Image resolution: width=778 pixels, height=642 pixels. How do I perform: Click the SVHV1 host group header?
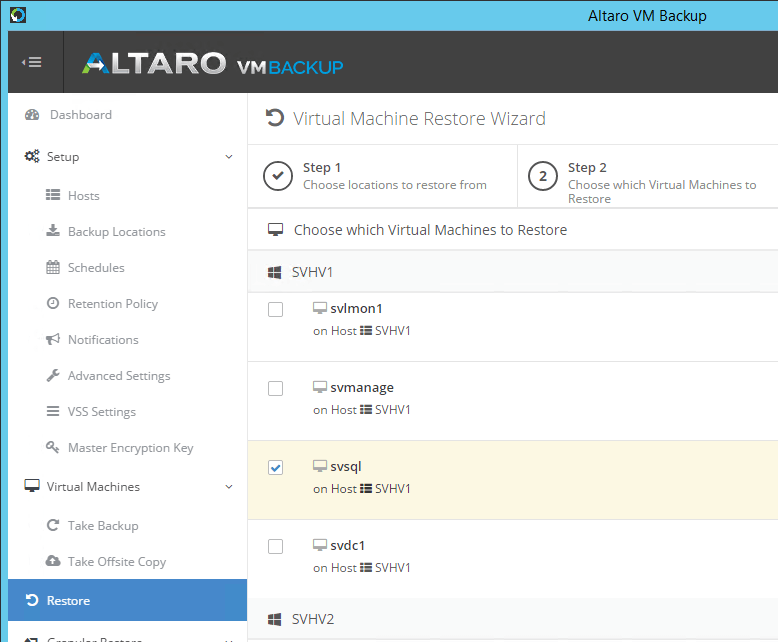(x=513, y=272)
